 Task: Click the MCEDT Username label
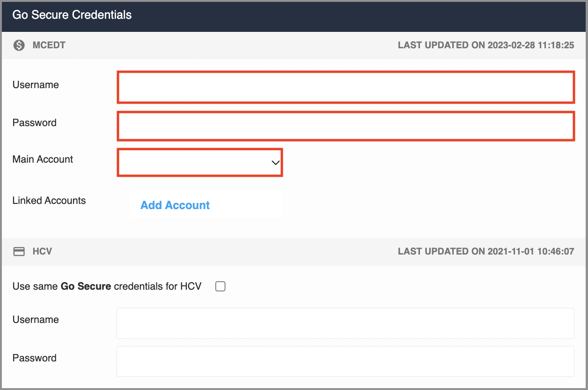pos(36,85)
